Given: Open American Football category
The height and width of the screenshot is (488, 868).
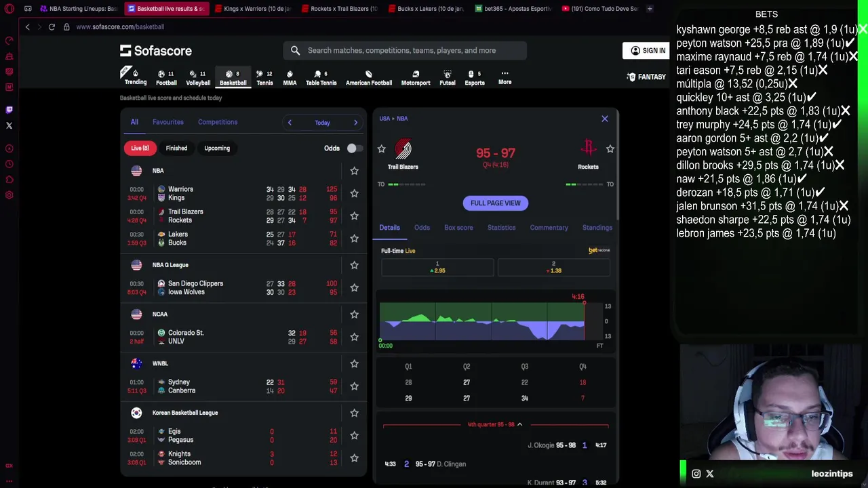Looking at the screenshot, I should coord(369,77).
